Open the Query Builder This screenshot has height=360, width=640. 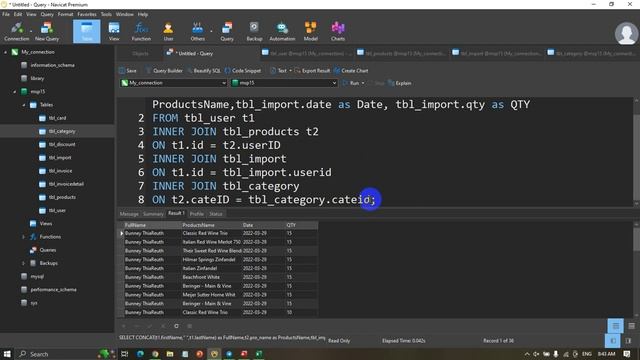164,71
